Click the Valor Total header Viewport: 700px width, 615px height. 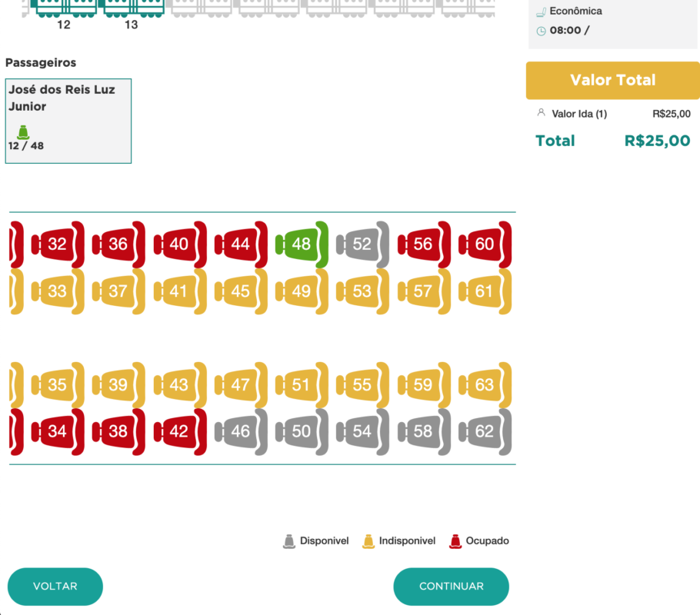[x=612, y=81]
